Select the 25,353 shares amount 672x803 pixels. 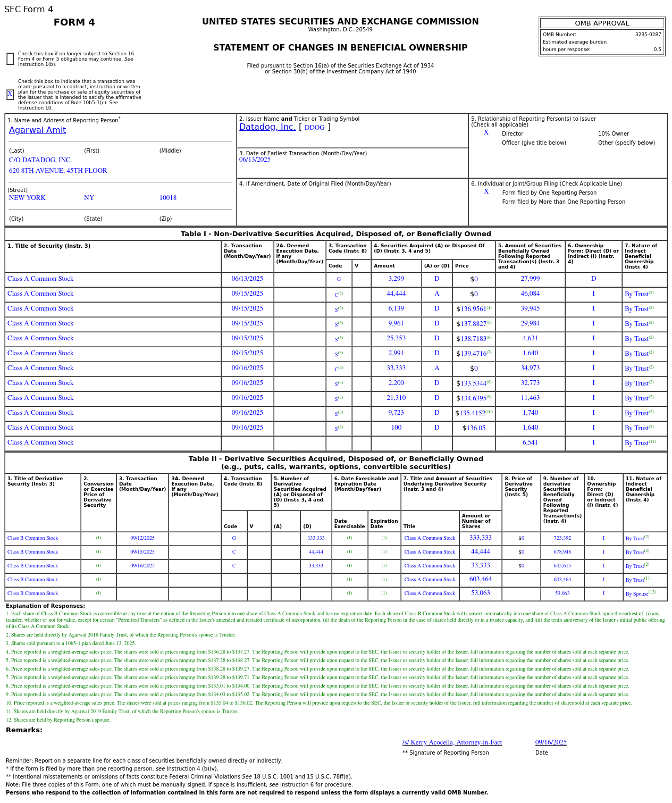(x=396, y=338)
